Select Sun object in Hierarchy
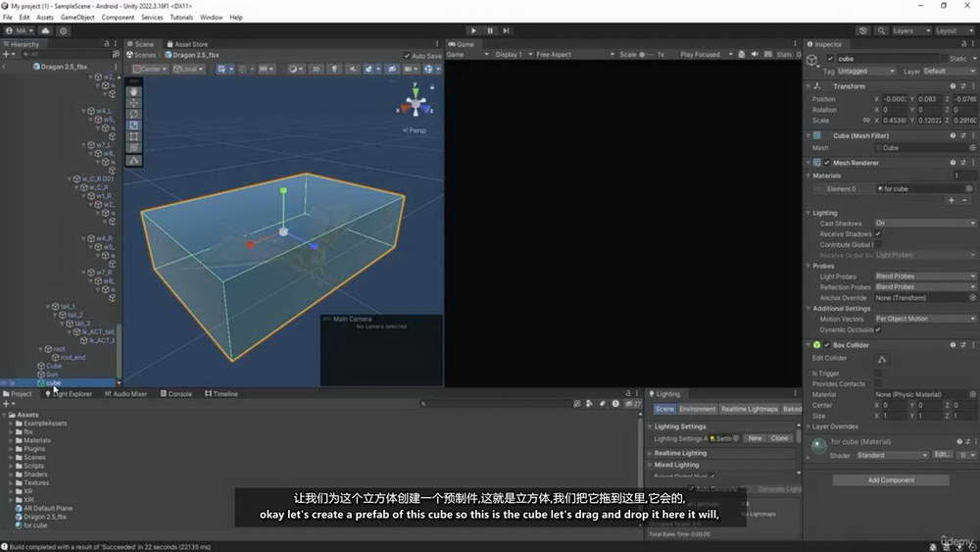The image size is (980, 552). click(x=52, y=375)
